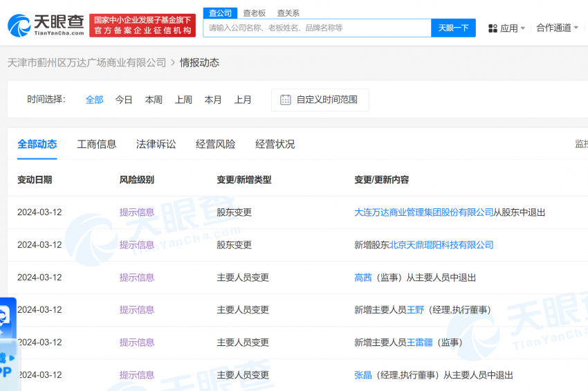Click 提示信息 in the 张晶 row
Screen dimensions: 588x391
pos(137,375)
